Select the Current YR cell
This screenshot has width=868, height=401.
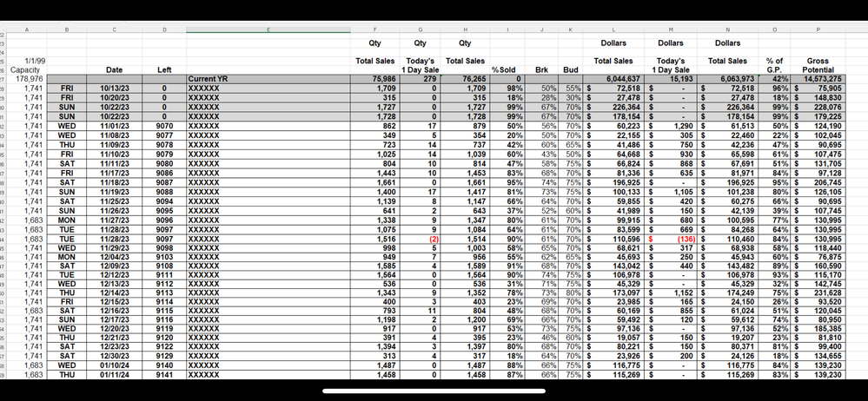click(268, 79)
